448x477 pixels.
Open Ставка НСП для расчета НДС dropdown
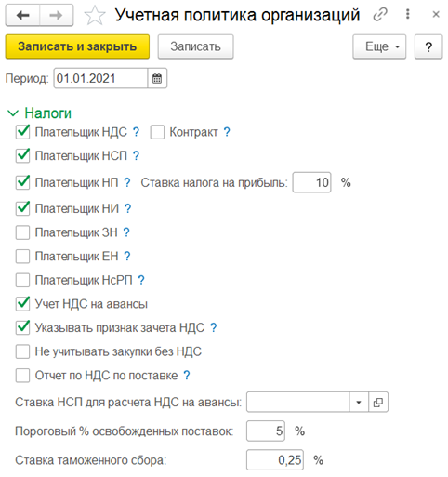(x=359, y=403)
